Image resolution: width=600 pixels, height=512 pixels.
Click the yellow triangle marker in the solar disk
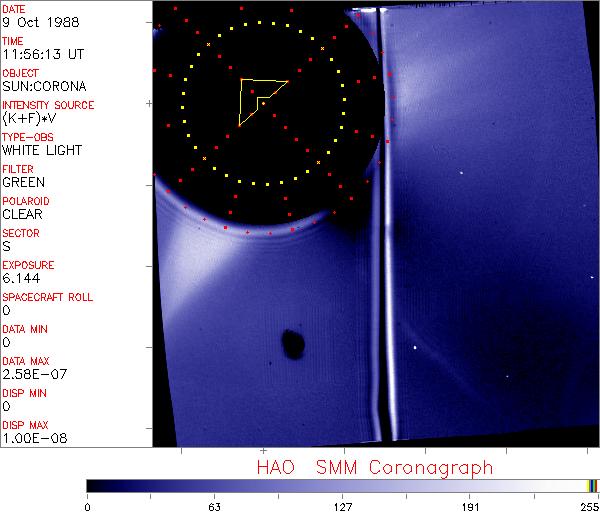click(x=256, y=97)
